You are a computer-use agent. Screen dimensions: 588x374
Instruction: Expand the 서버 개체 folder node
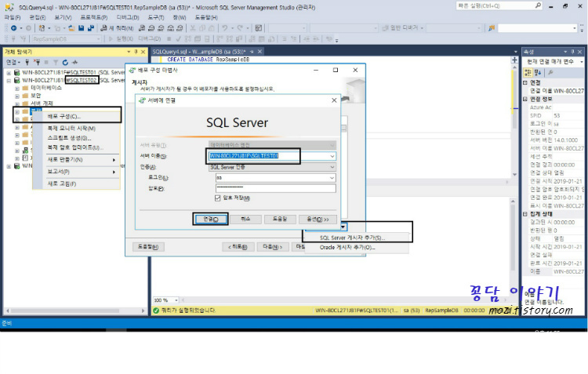(x=17, y=104)
